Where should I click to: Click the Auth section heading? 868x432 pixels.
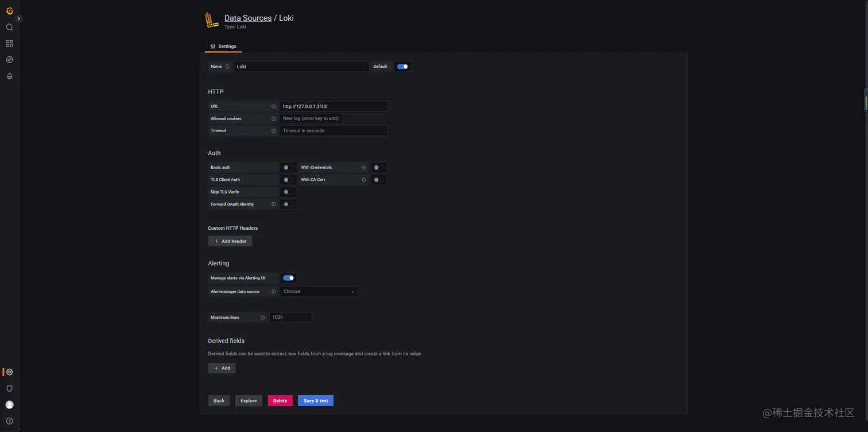click(x=214, y=153)
